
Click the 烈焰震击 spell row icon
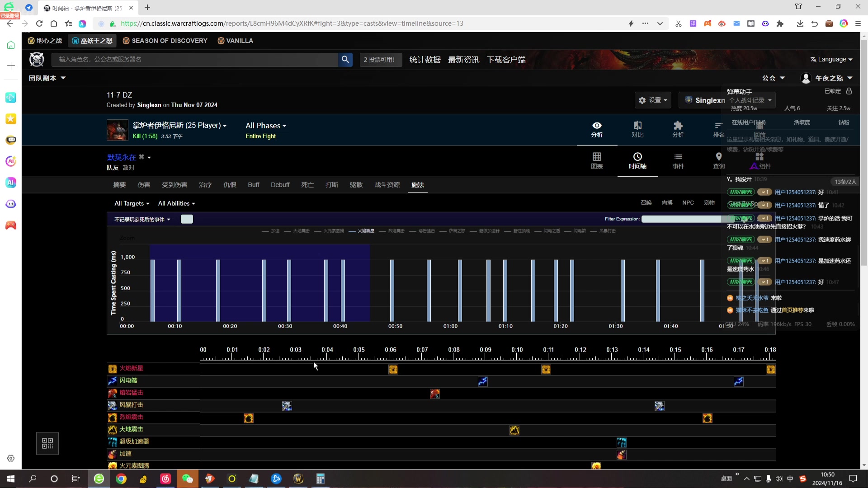point(112,418)
